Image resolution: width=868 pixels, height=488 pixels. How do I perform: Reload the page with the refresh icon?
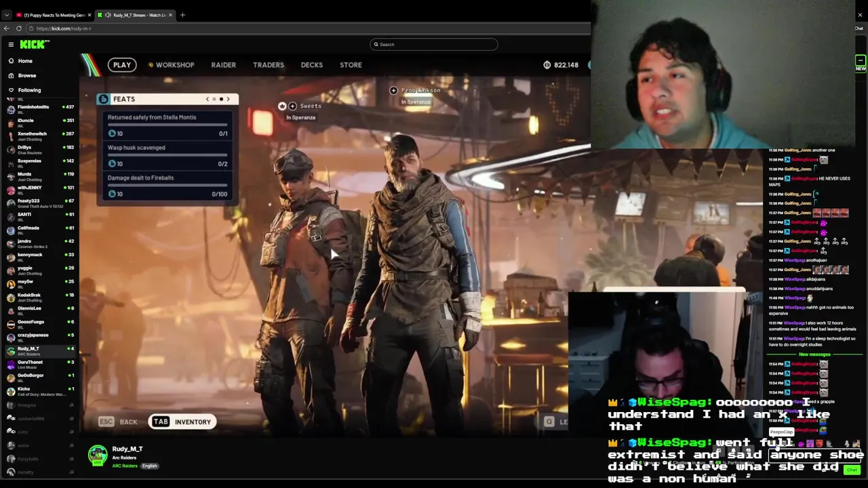[x=19, y=28]
